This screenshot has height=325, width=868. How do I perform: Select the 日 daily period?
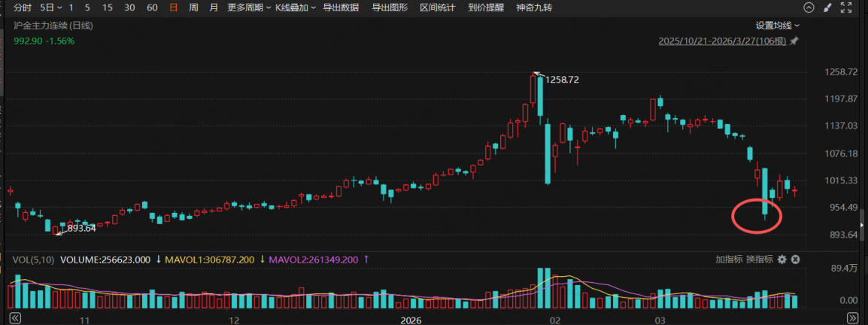pyautogui.click(x=174, y=8)
